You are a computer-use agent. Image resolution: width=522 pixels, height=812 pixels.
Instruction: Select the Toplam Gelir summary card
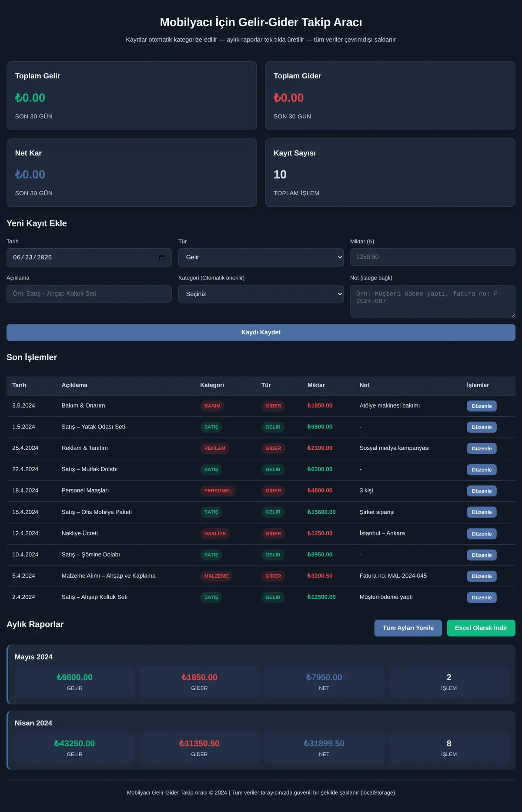pyautogui.click(x=131, y=96)
